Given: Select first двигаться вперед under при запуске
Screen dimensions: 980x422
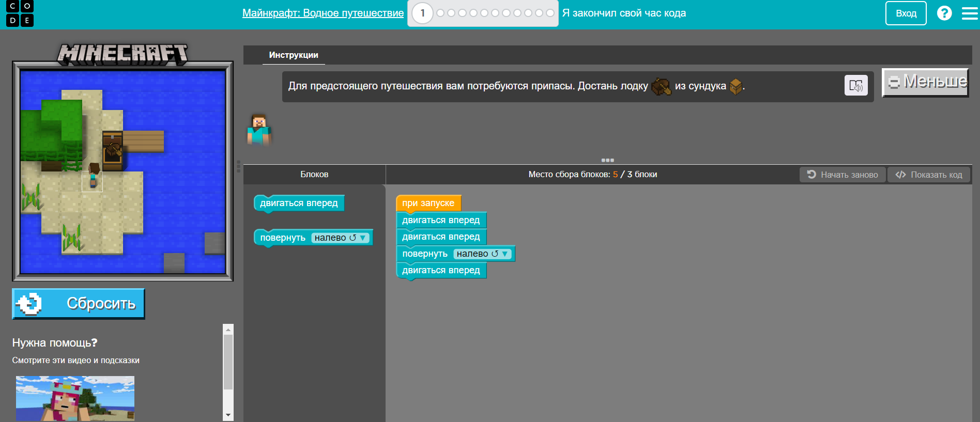Looking at the screenshot, I should click(x=441, y=220).
